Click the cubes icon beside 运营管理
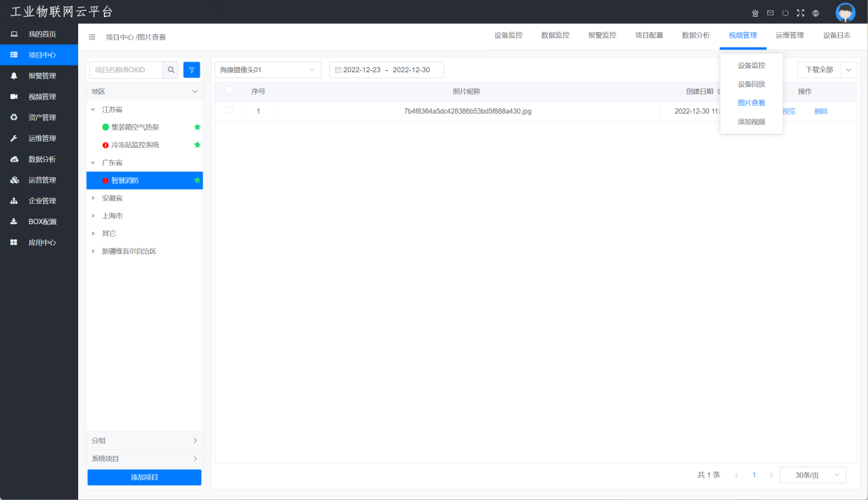 [14, 180]
